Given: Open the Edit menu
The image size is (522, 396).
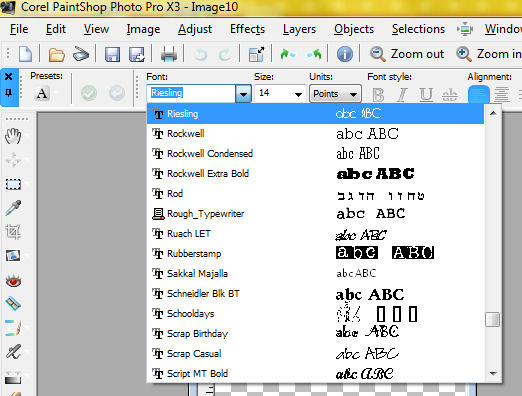Looking at the screenshot, I should 56,29.
